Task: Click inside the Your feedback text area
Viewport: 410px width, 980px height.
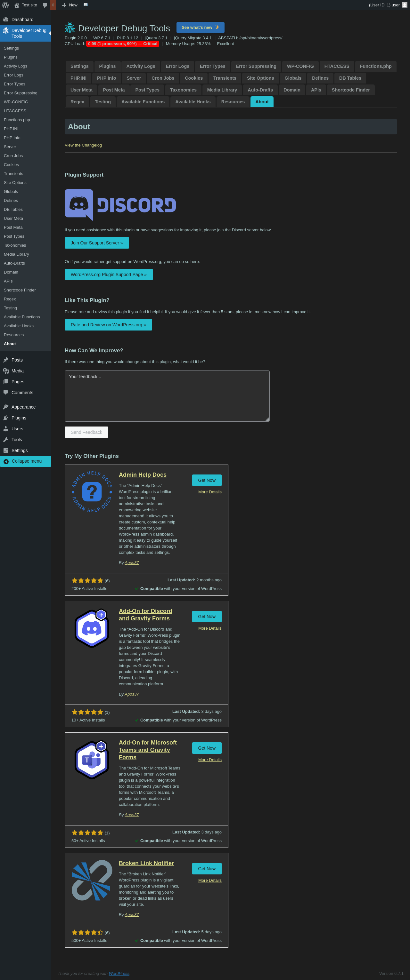Action: (x=167, y=396)
